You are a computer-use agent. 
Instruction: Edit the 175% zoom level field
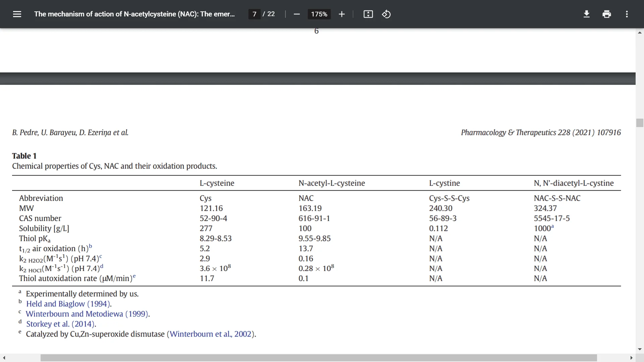click(x=319, y=14)
